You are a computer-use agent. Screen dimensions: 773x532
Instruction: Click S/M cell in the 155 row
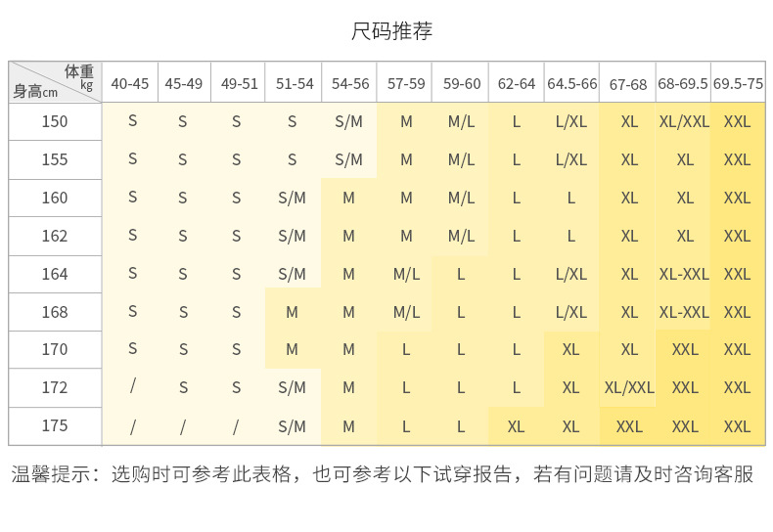[x=348, y=159]
